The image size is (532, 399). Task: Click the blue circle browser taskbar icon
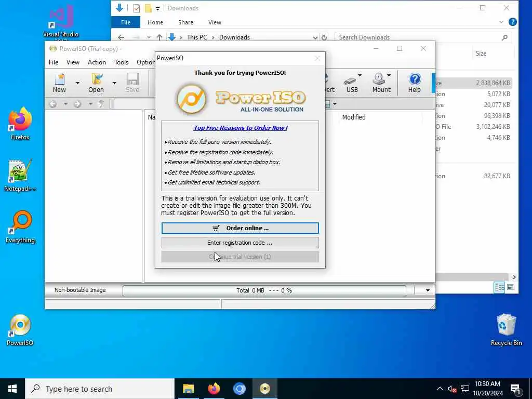tap(239, 389)
